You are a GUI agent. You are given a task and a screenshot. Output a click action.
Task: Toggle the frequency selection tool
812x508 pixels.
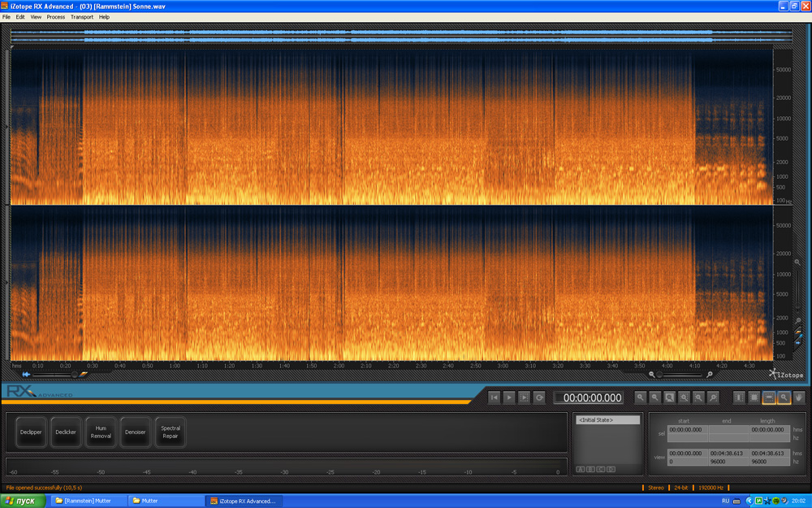tap(769, 397)
